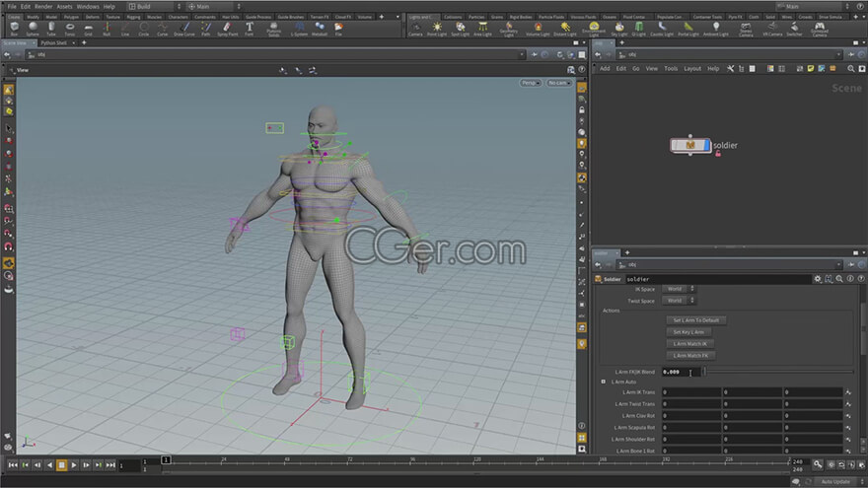Switch to the Python Shell tab

coord(53,42)
